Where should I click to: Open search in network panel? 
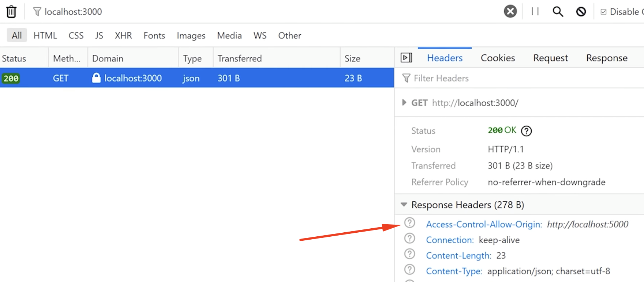pos(558,12)
